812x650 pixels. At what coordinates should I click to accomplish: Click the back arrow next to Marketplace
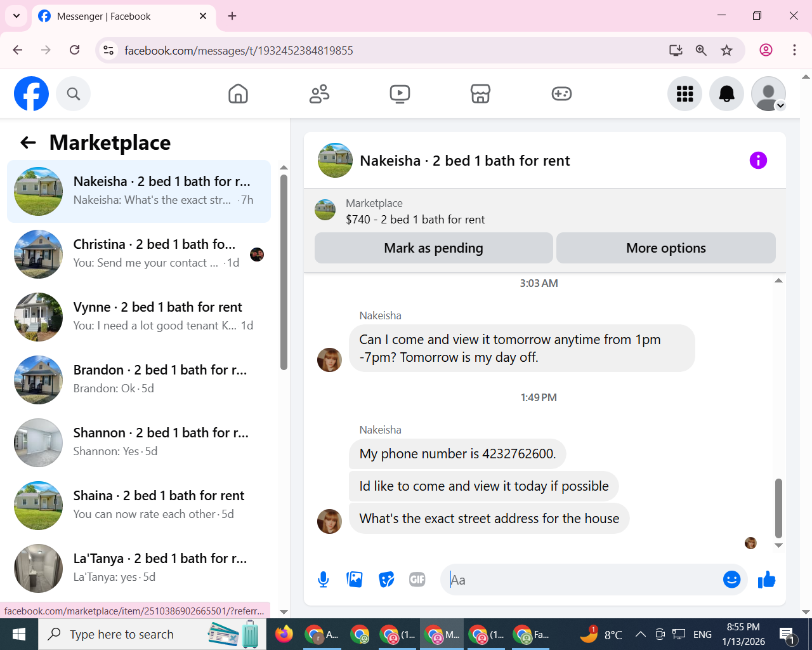pos(28,142)
